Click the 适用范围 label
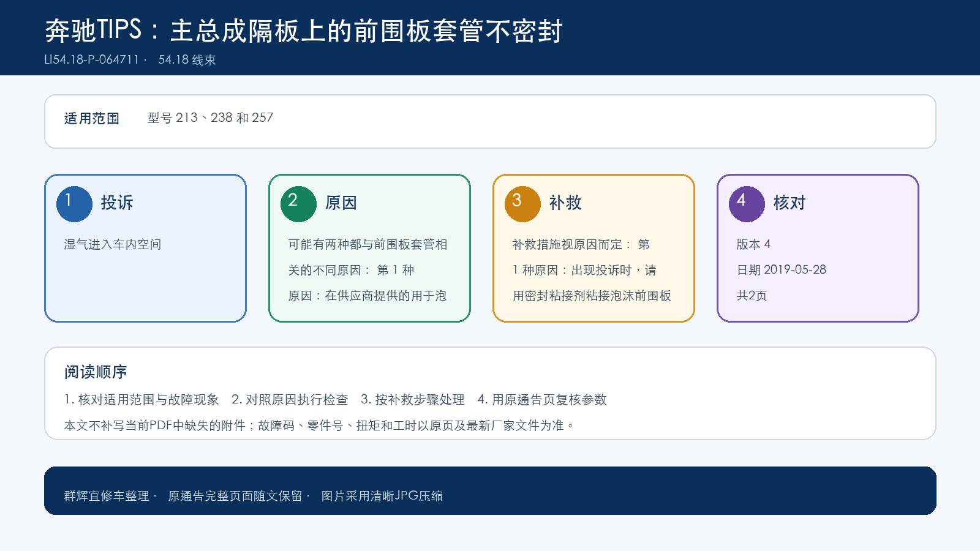980x551 pixels. click(92, 118)
